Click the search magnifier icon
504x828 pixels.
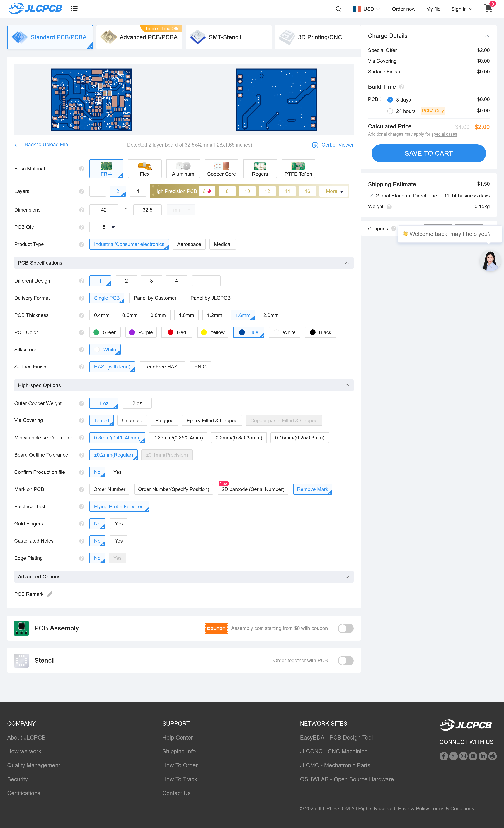(x=338, y=9)
